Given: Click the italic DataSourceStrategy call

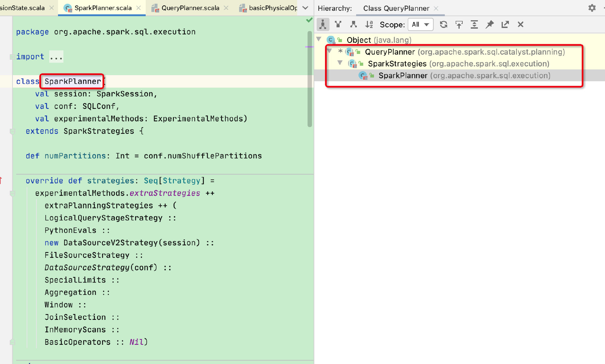Looking at the screenshot, I should 87,268.
